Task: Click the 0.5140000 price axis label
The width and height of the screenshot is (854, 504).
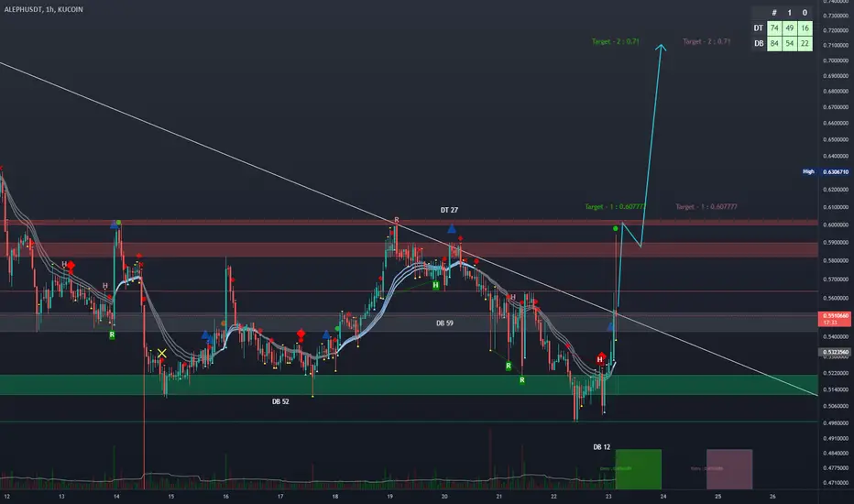Action: pos(836,389)
